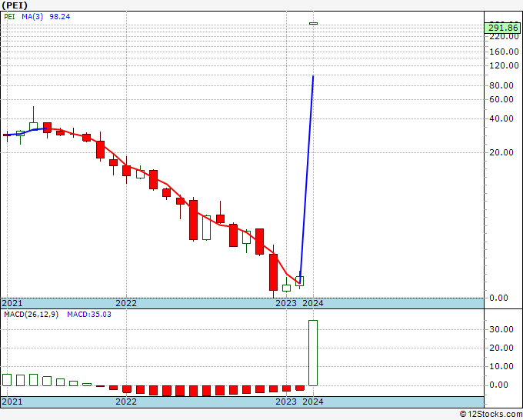523x420 pixels.
Task: Click the 291.86 current price tag
Action: 503,28
